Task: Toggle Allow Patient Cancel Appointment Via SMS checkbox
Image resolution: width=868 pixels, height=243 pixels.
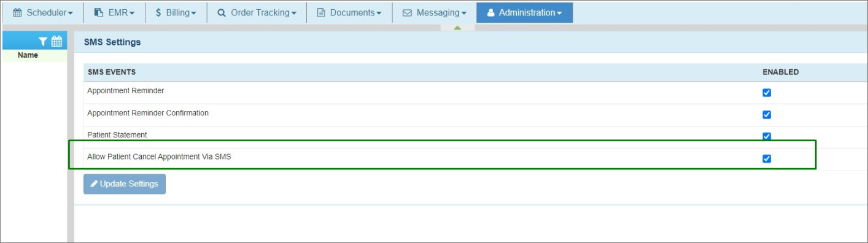Action: (x=767, y=158)
